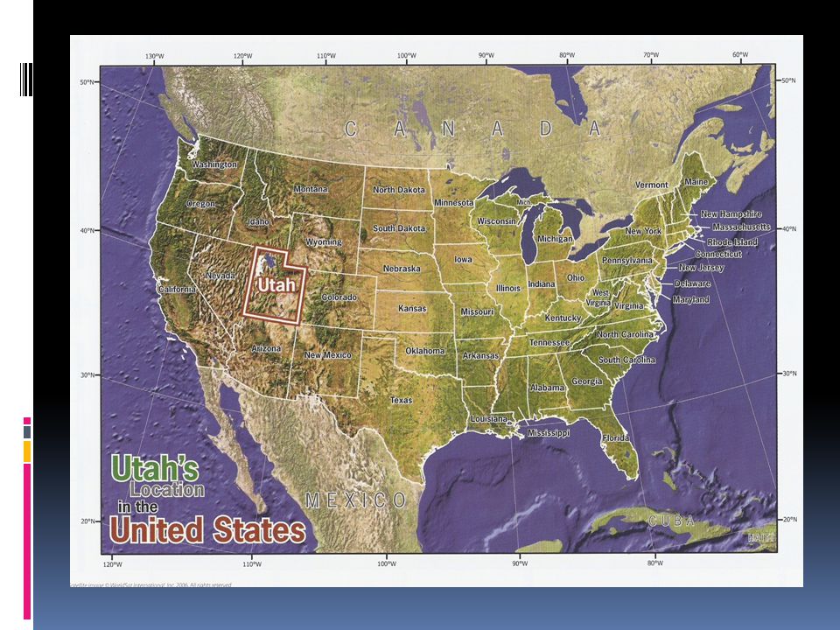The image size is (840, 630).
Task: Click the Nevada state label
Action: pos(220,276)
